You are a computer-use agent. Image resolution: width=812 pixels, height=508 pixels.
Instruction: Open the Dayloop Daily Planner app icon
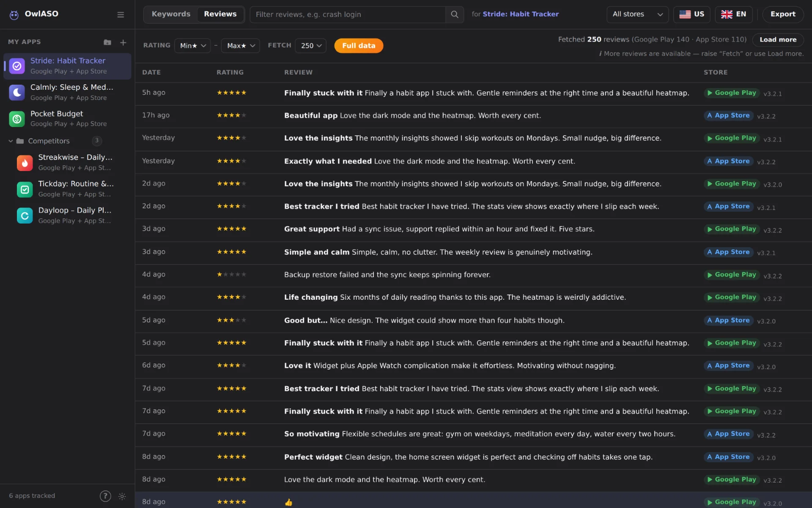pos(25,215)
